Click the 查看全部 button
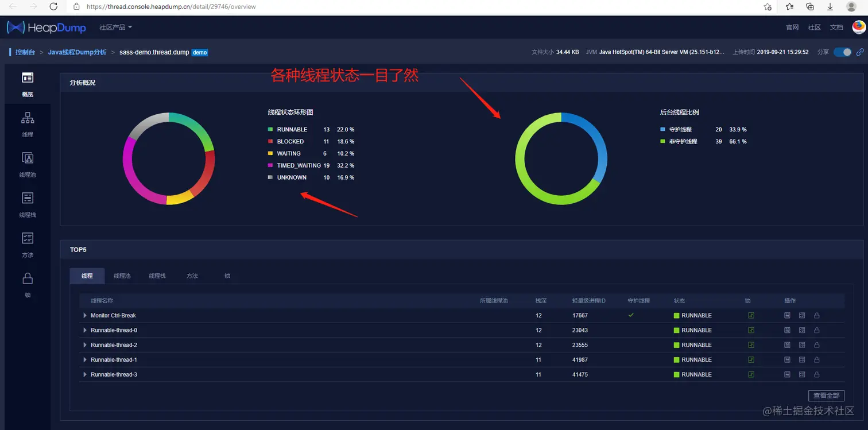The image size is (868, 430). [826, 396]
